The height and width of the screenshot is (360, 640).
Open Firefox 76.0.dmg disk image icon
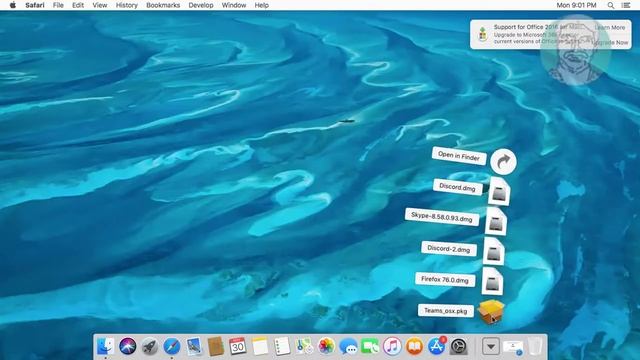pyautogui.click(x=492, y=281)
